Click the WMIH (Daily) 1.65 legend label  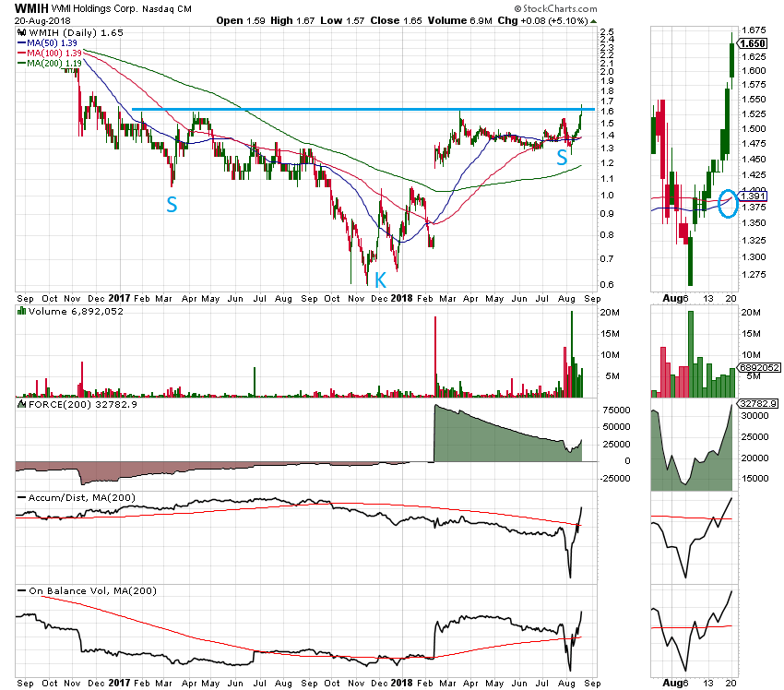[76, 32]
